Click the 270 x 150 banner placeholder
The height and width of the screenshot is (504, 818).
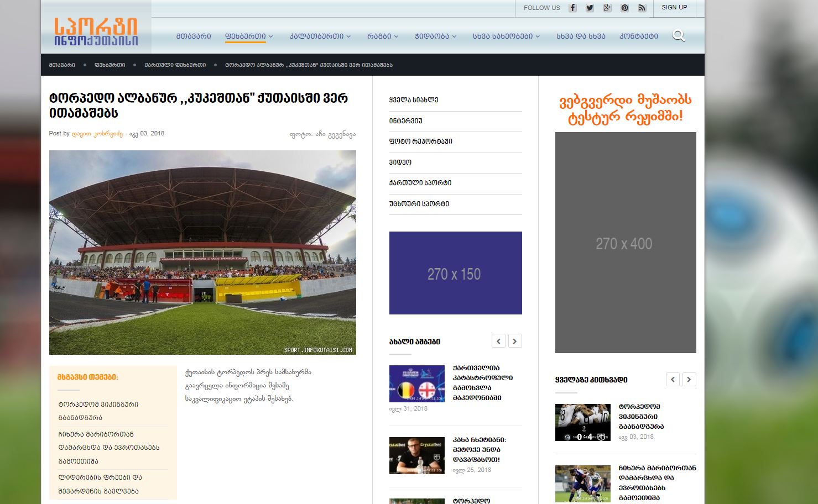point(456,273)
